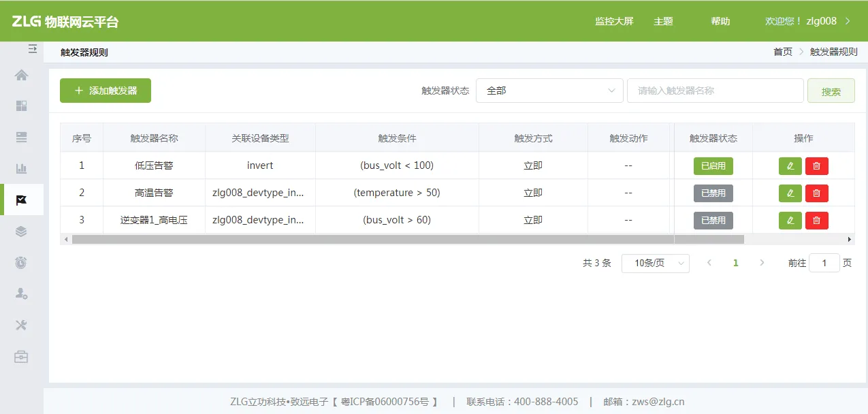The width and height of the screenshot is (868, 414).
Task: Toggle 已禁用 status for 高温告警 trigger
Action: coord(713,193)
